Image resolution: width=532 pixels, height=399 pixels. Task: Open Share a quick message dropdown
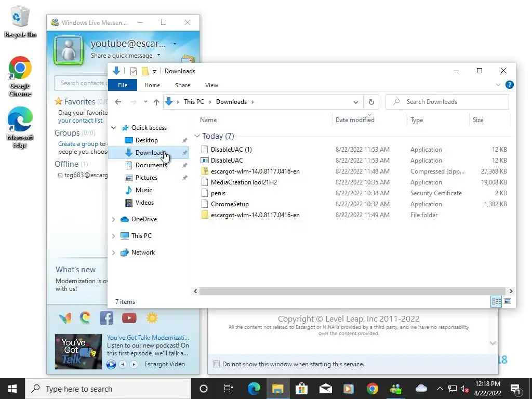coord(158,55)
